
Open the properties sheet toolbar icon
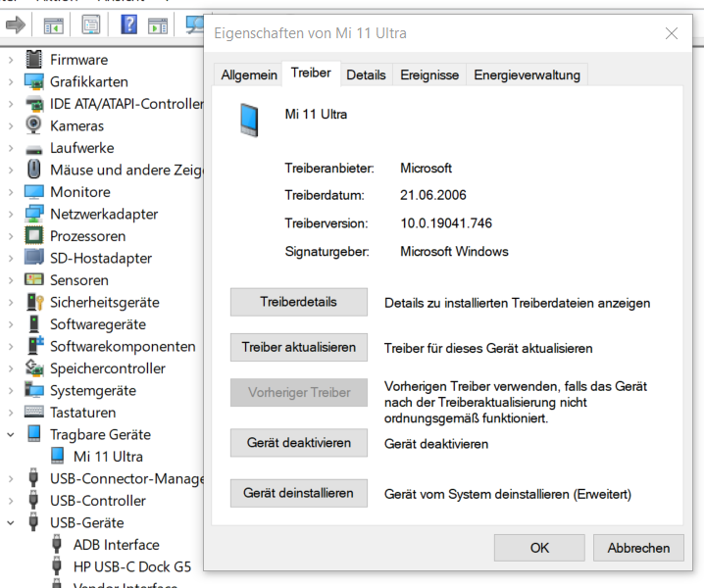[90, 24]
